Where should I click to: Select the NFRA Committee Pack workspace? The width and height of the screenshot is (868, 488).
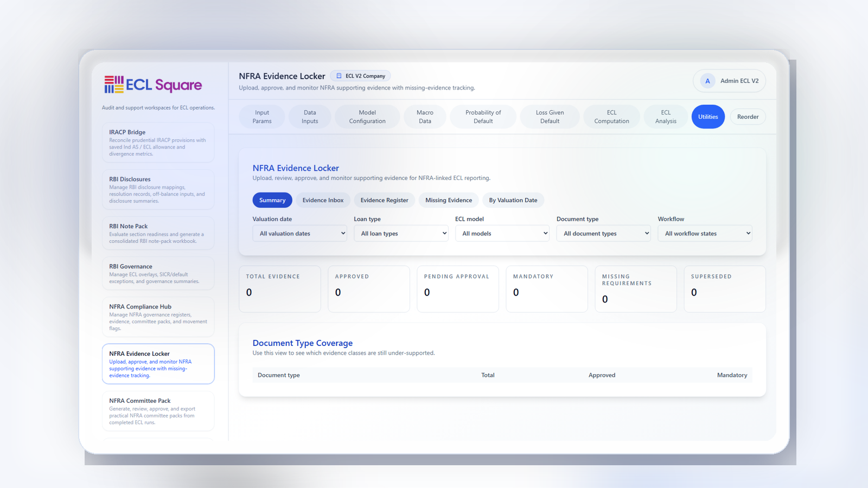click(x=158, y=411)
